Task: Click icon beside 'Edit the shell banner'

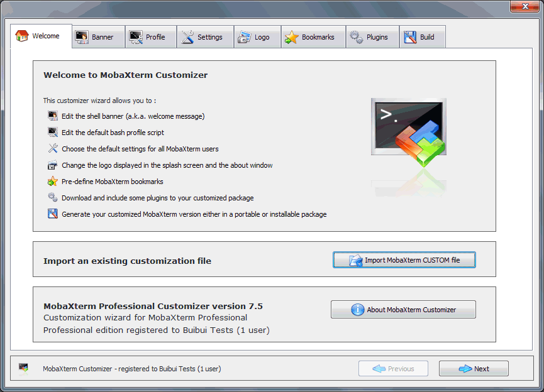Action: [53, 116]
